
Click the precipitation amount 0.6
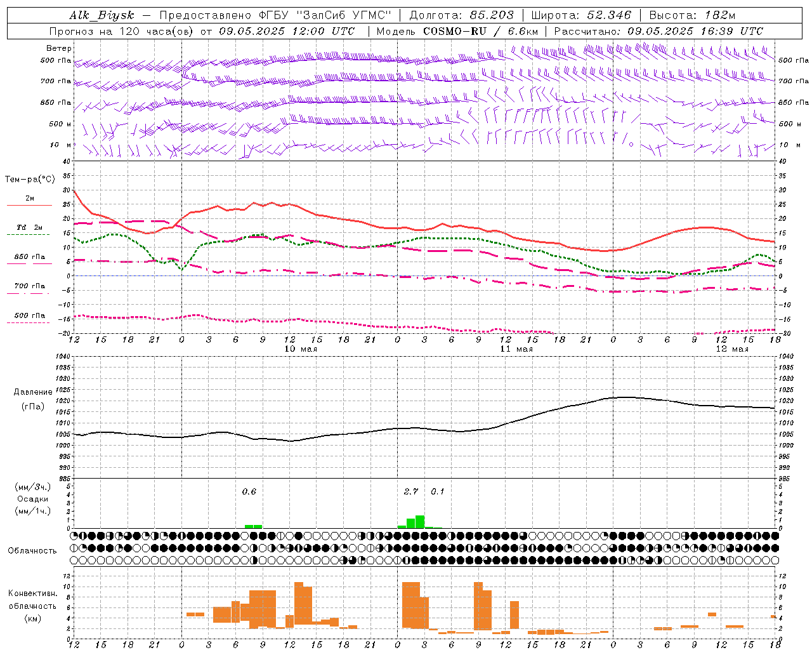coord(249,491)
